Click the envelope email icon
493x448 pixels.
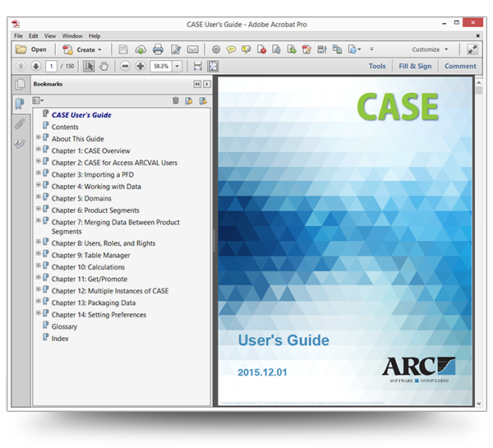[x=193, y=49]
